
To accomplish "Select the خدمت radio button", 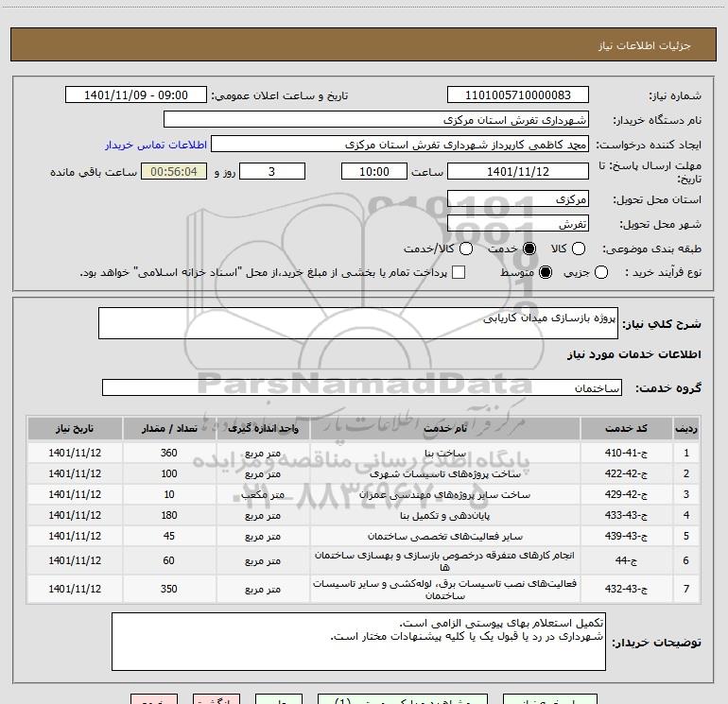I will pos(529,249).
